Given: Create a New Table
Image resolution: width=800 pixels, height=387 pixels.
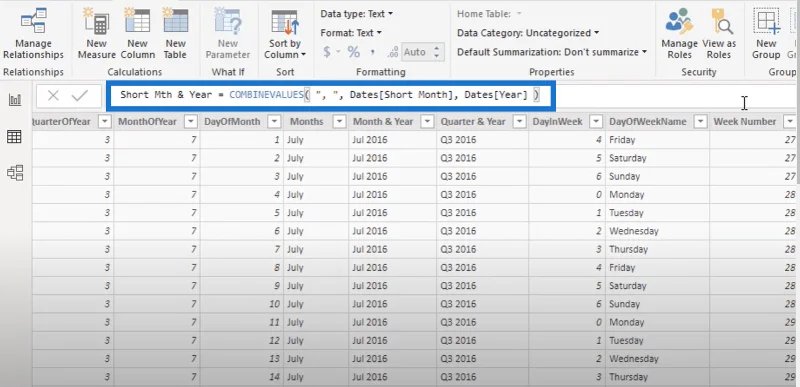Looking at the screenshot, I should 176,35.
